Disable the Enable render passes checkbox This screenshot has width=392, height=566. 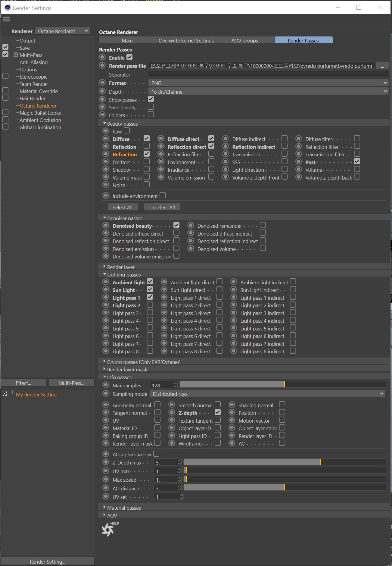pyautogui.click(x=129, y=57)
